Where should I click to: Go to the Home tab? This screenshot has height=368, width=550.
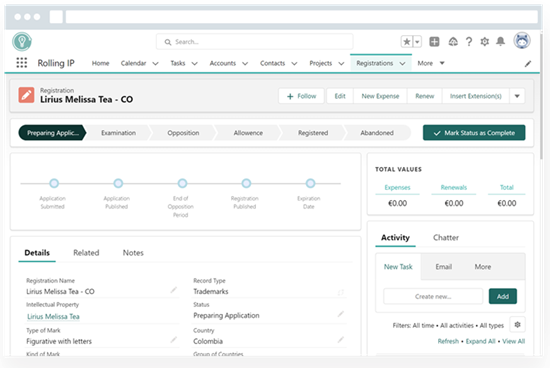(x=100, y=63)
